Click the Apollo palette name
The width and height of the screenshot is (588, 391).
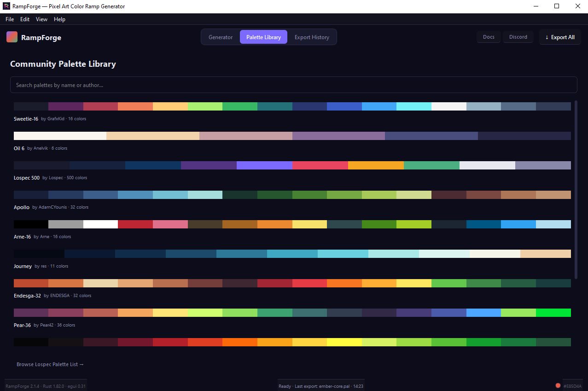pos(22,207)
